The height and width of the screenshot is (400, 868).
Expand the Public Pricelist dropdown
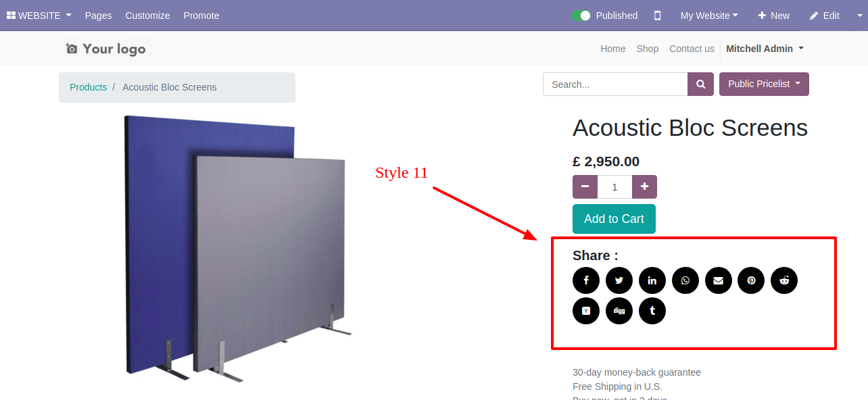pos(764,84)
